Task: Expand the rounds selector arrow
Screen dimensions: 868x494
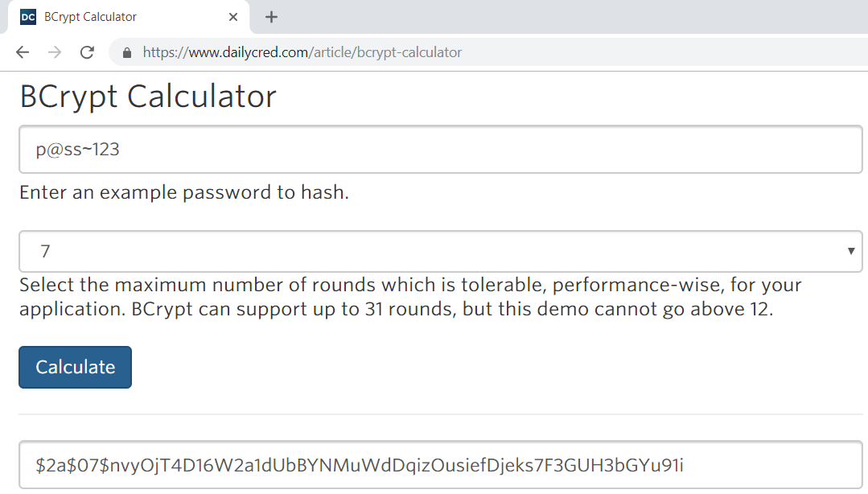Action: coord(851,252)
